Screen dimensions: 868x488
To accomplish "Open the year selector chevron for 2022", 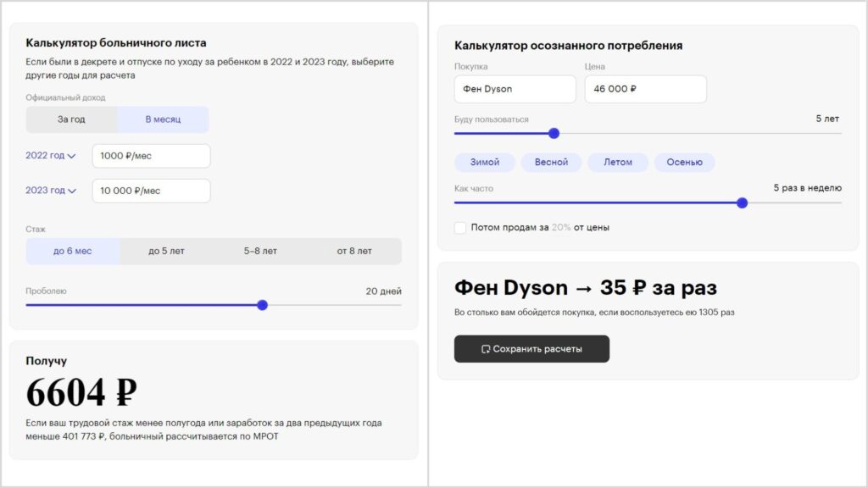I will [x=70, y=156].
